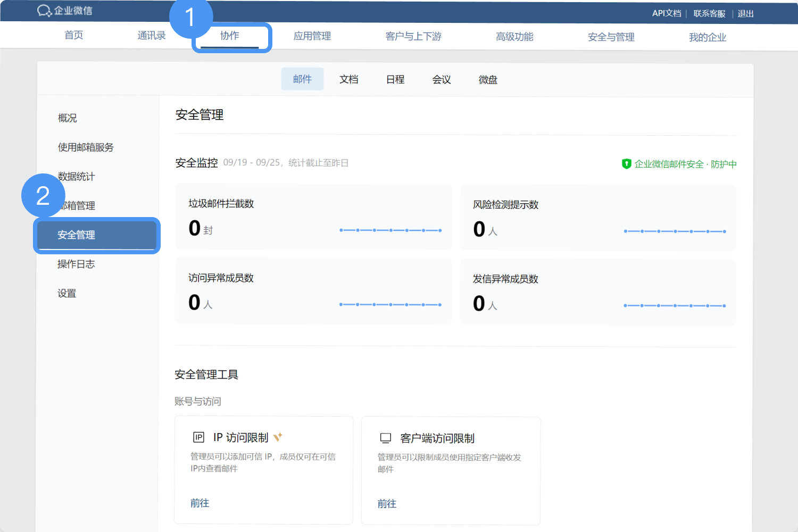Viewport: 798px width, 532px height.
Task: Open 操作日志 in left sidebar
Action: [x=76, y=264]
